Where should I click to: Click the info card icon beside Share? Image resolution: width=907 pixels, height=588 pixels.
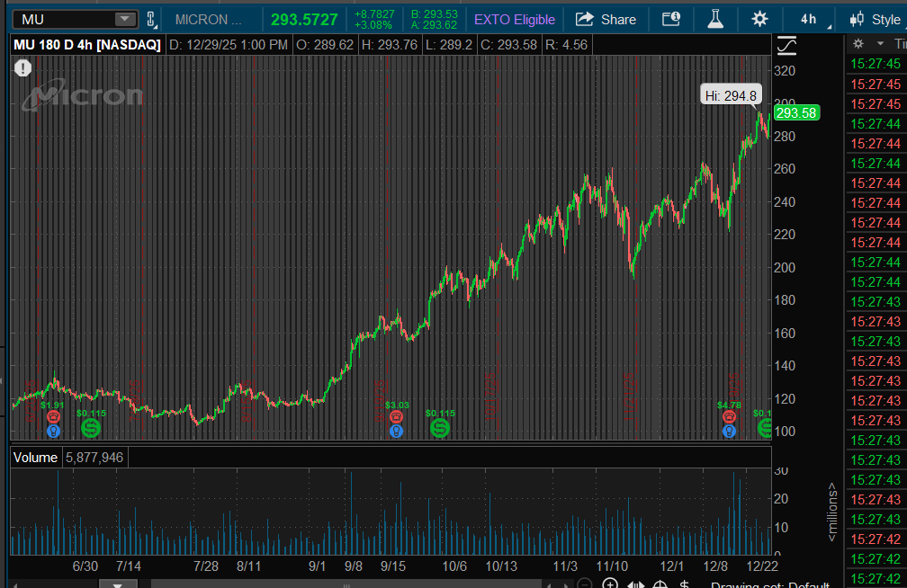(x=671, y=20)
